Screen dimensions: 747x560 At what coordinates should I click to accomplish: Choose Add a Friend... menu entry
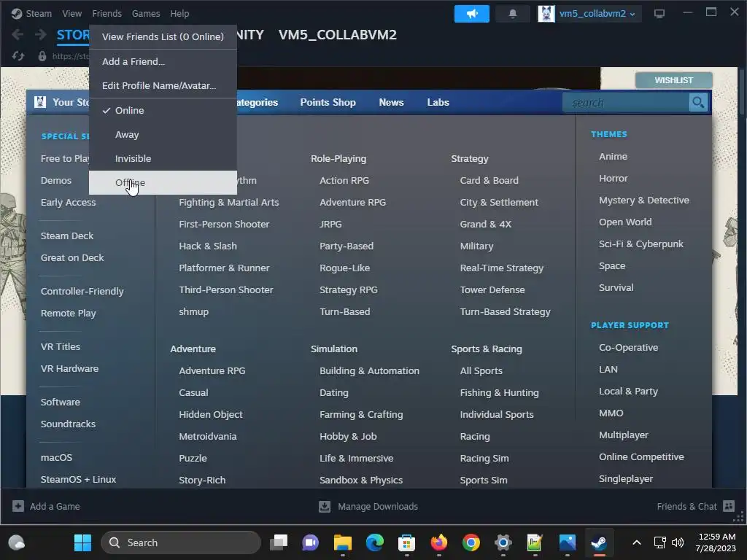click(x=163, y=61)
